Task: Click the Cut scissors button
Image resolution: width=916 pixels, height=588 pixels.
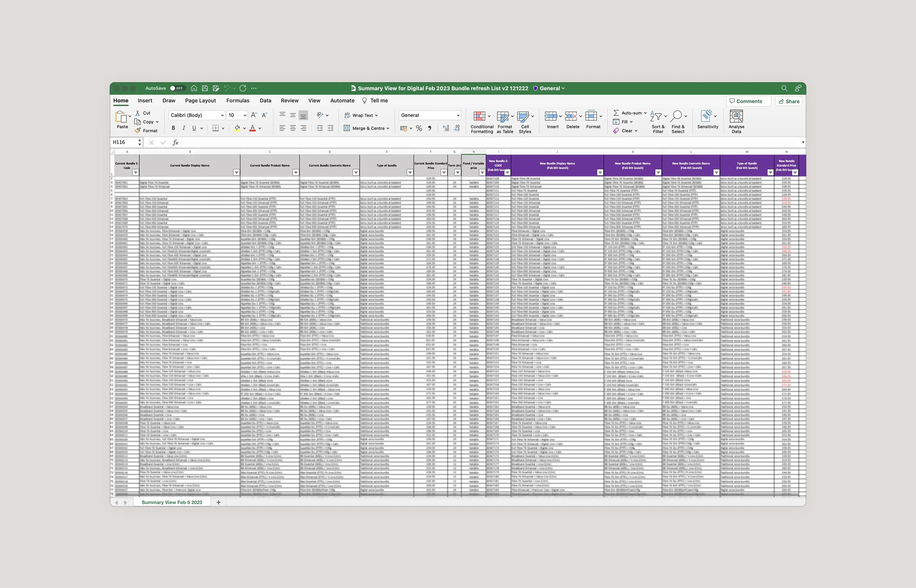Action: pyautogui.click(x=143, y=113)
